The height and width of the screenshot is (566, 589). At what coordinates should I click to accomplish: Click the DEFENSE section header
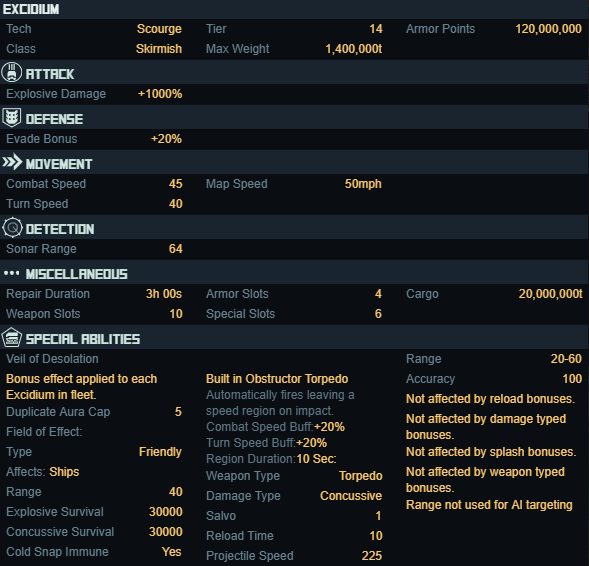click(x=54, y=119)
